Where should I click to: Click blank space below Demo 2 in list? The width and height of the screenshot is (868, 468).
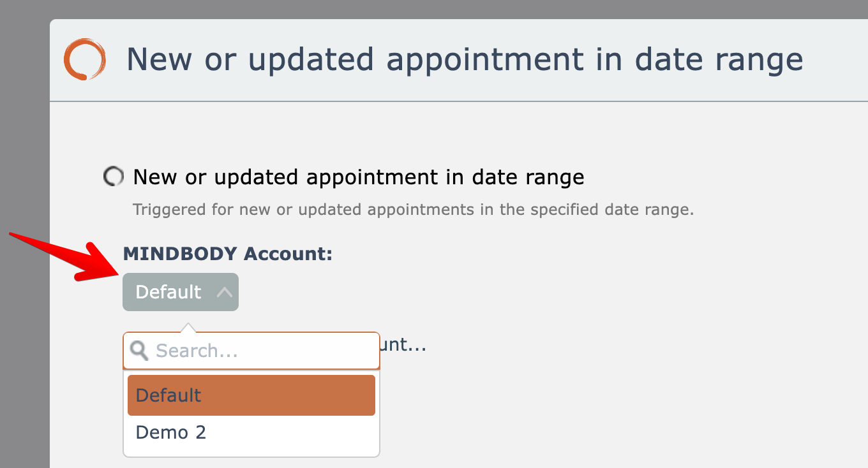click(251, 451)
